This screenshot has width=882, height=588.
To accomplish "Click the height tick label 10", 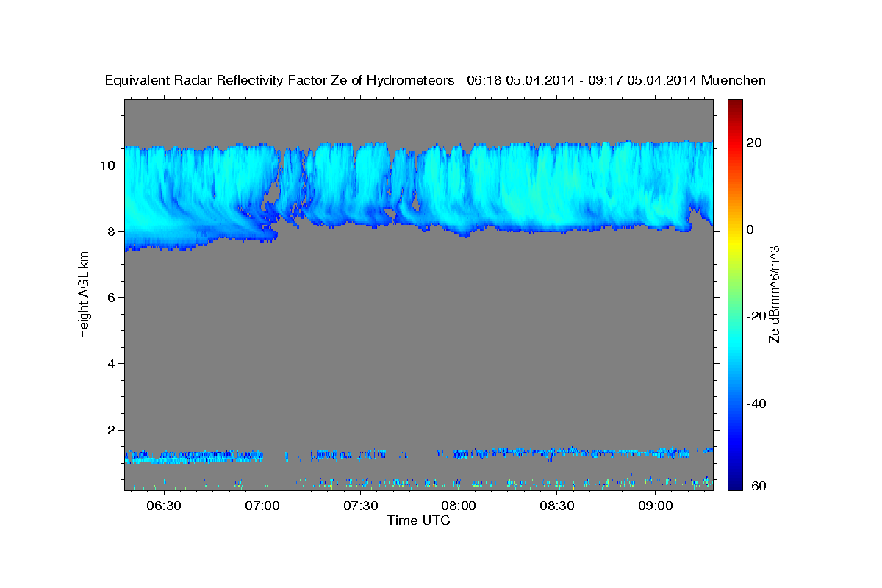I will [x=109, y=165].
